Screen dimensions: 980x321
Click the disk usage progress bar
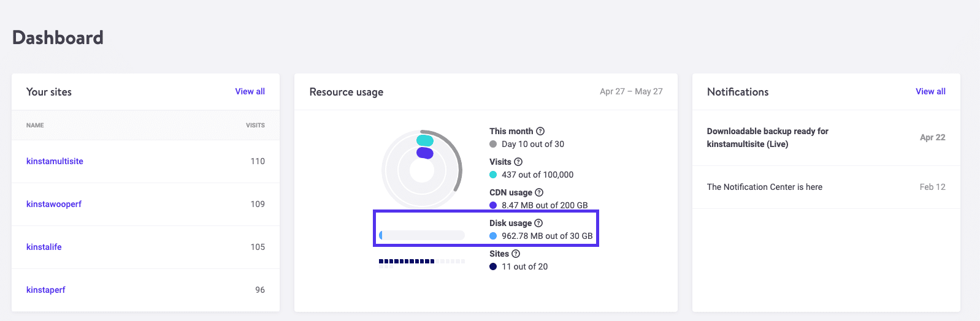pyautogui.click(x=422, y=235)
